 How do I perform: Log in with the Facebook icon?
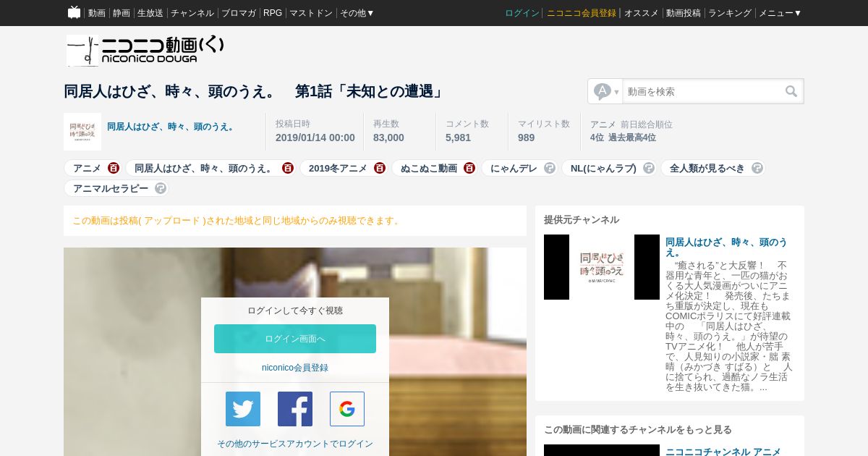coord(295,409)
